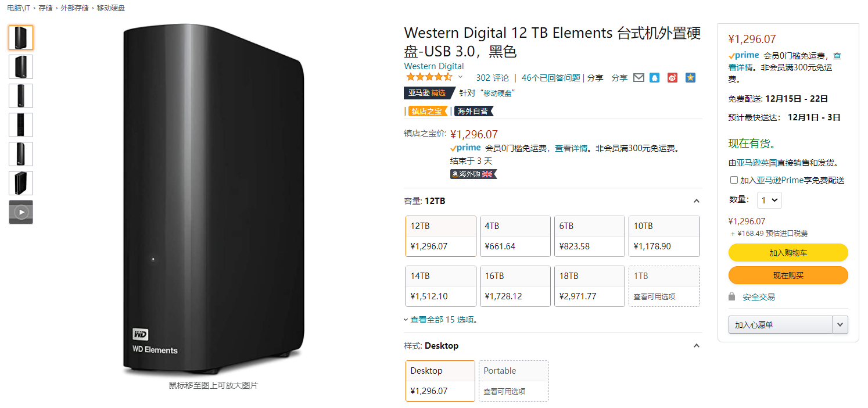This screenshot has height=408, width=868.
Task: Click the 加入购物车 button
Action: (x=788, y=253)
